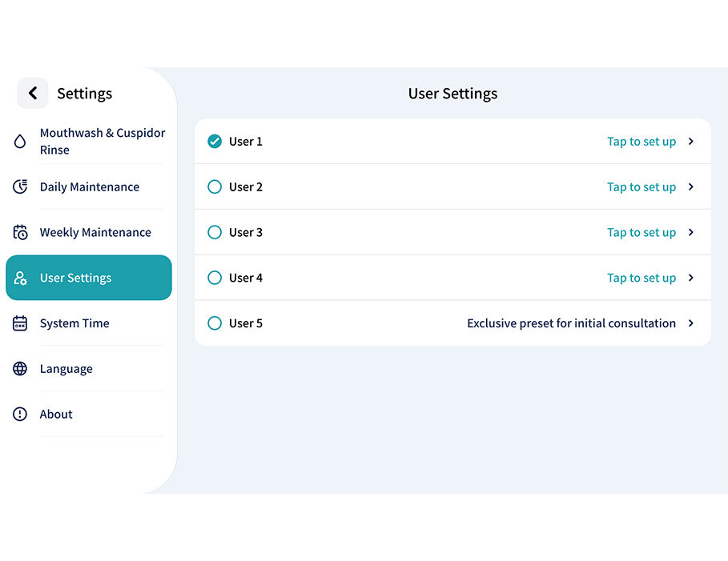Click the Language globe icon
Image resolution: width=728 pixels, height=561 pixels.
[x=20, y=369]
